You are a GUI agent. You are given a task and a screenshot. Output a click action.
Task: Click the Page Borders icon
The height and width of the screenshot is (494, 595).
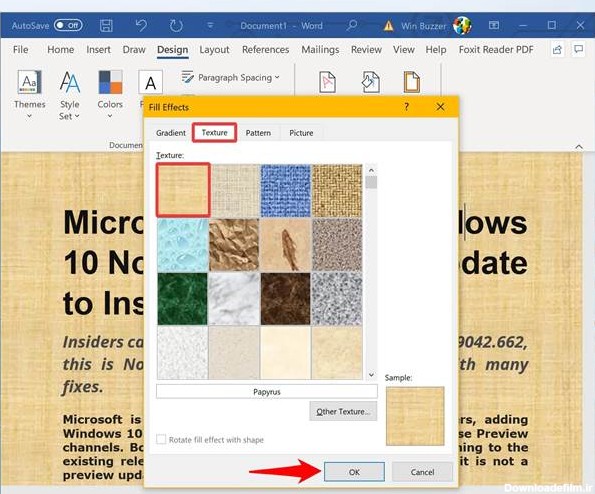(x=411, y=82)
